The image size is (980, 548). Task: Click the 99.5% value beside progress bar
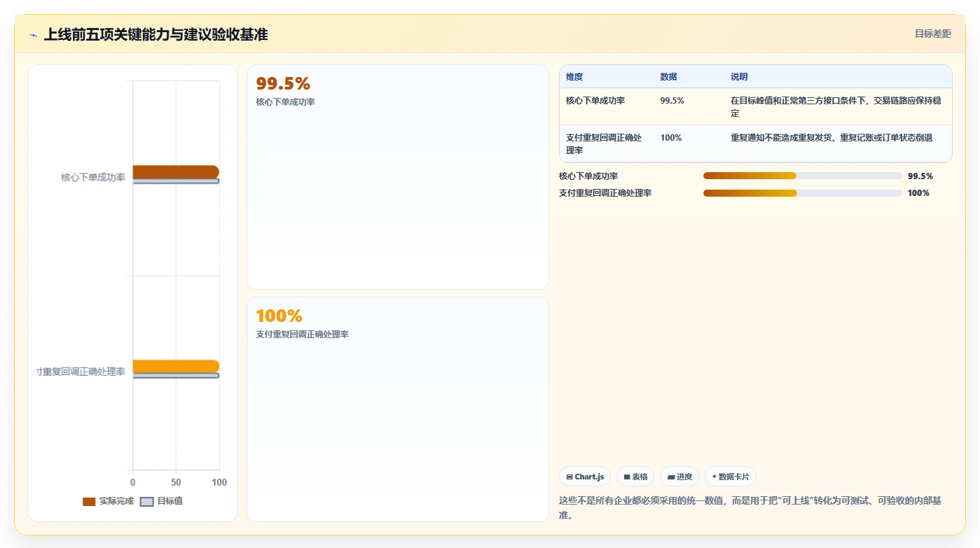[x=920, y=176]
